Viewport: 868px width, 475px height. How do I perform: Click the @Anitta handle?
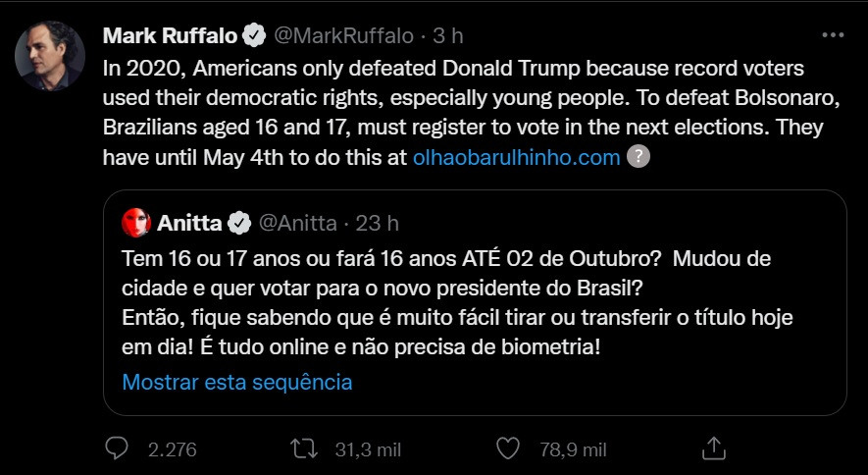(x=297, y=224)
